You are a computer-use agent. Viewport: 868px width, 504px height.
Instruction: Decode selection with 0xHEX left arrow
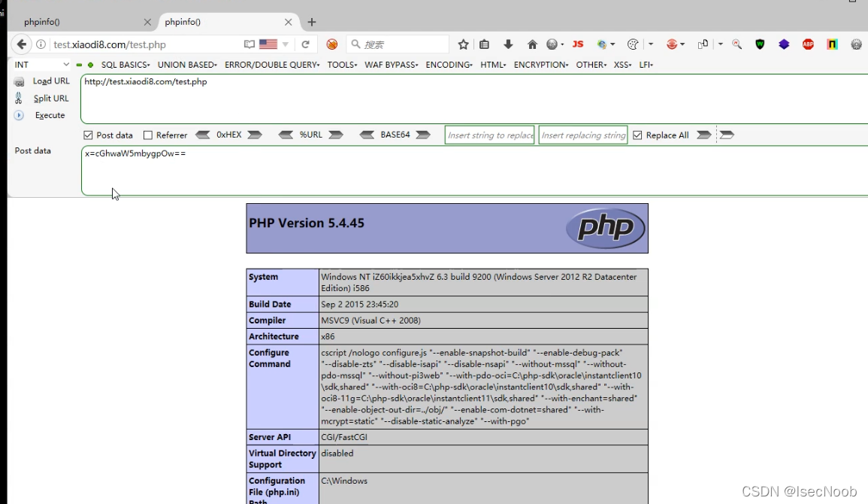point(203,135)
